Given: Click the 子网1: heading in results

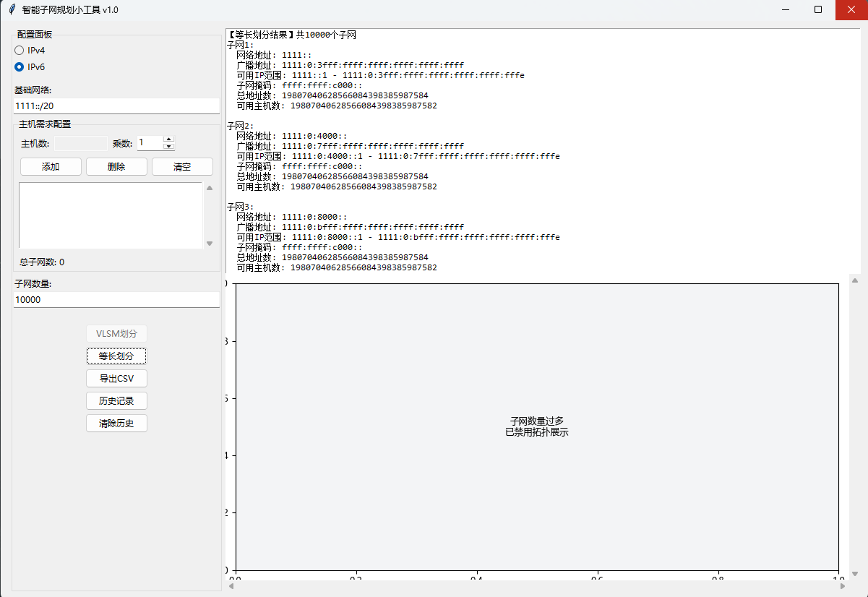Looking at the screenshot, I should 241,45.
